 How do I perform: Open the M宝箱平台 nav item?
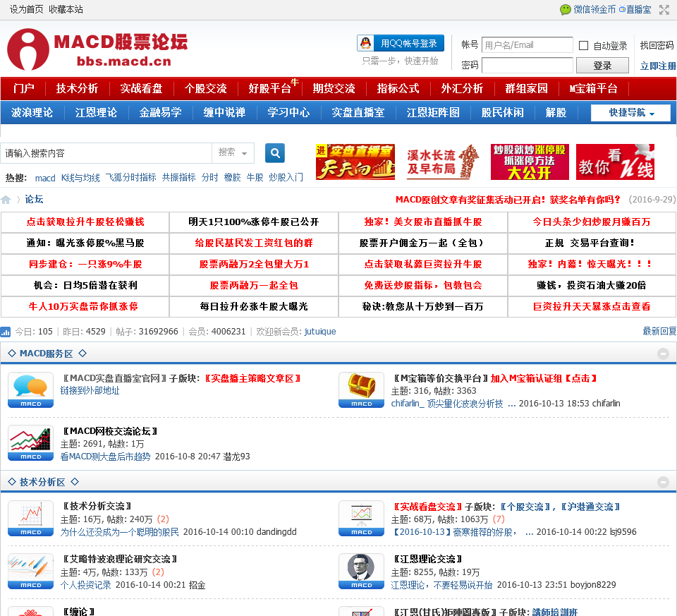tap(594, 89)
